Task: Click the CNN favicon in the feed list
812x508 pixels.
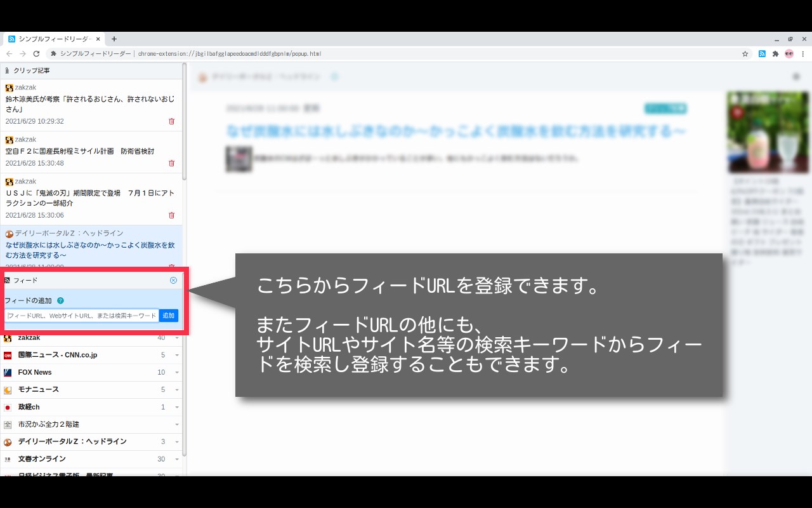Action: 10,354
